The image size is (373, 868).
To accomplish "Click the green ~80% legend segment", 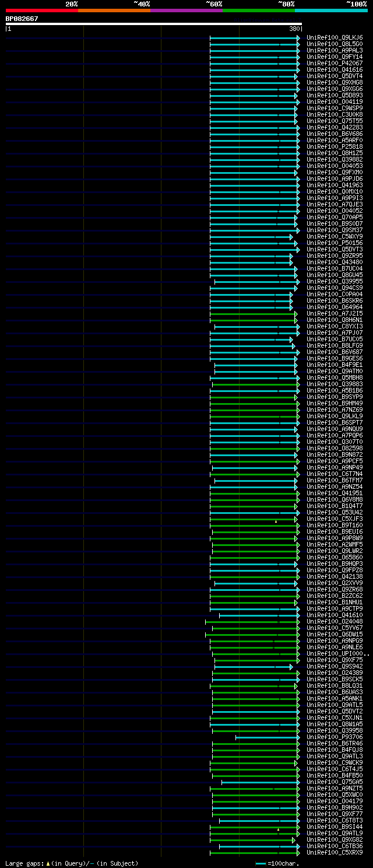I will click(258, 10).
